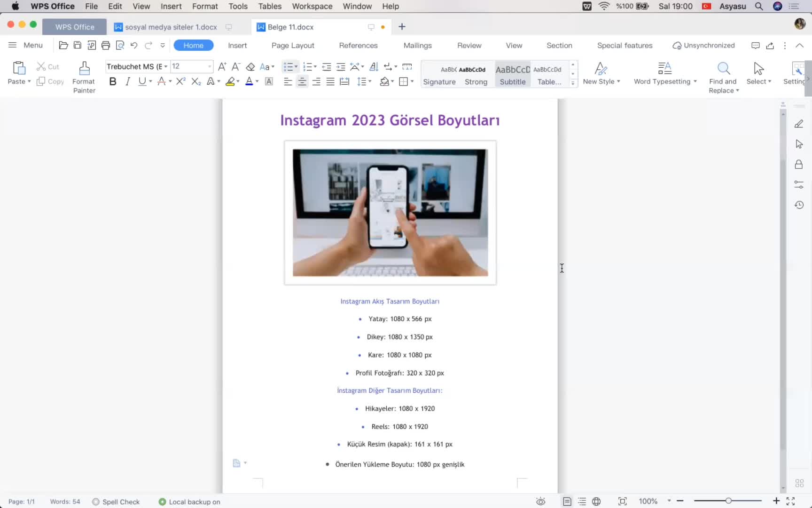Screen dimensions: 812x508
Task: Apply the Strong style
Action: (x=476, y=74)
